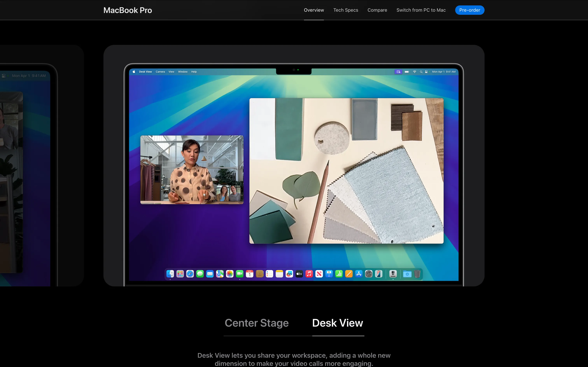The height and width of the screenshot is (367, 588).
Task: Go to the Tech Specs page tab
Action: click(x=346, y=10)
